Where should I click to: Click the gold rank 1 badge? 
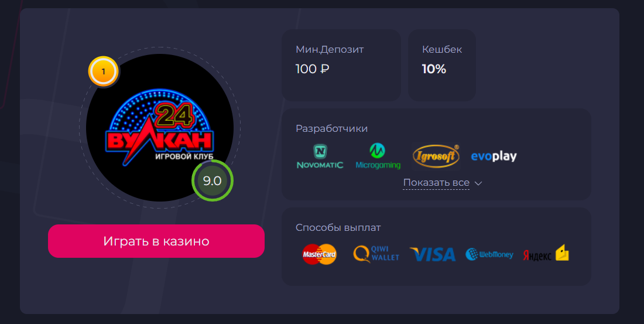104,71
